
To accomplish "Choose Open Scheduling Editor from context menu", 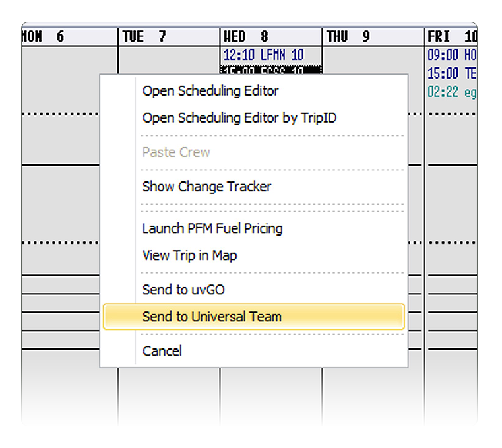I will coord(210,91).
